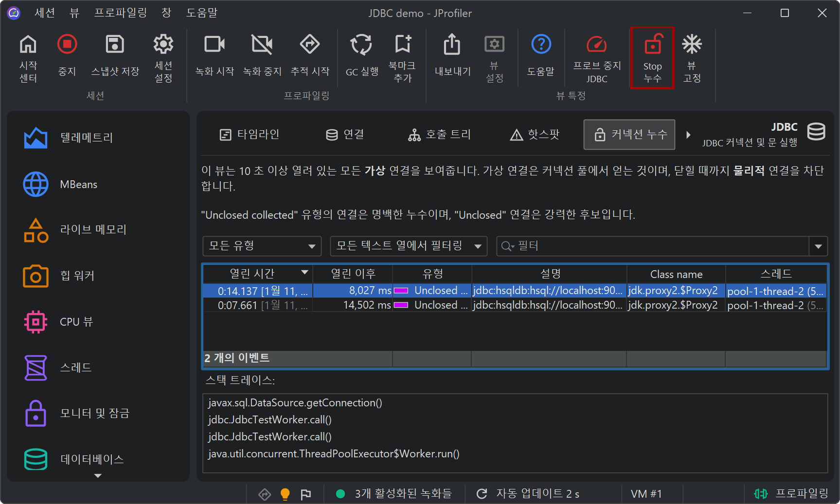Expand the filter history dropdown arrow
Screen dimensions: 840x504
tap(818, 246)
